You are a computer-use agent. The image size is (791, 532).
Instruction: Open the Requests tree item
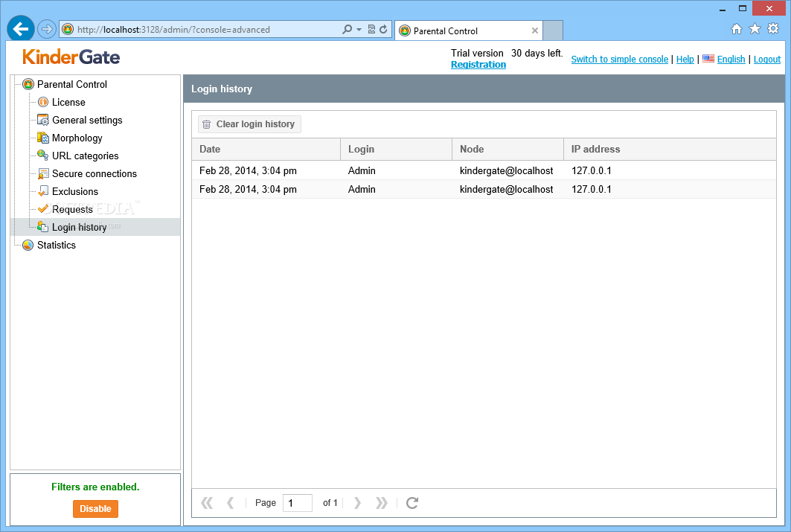tap(73, 209)
